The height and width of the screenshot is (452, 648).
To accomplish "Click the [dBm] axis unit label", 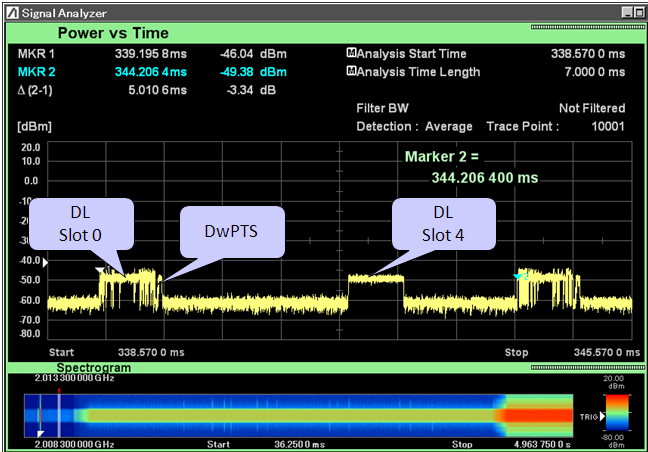I will pyautogui.click(x=34, y=126).
